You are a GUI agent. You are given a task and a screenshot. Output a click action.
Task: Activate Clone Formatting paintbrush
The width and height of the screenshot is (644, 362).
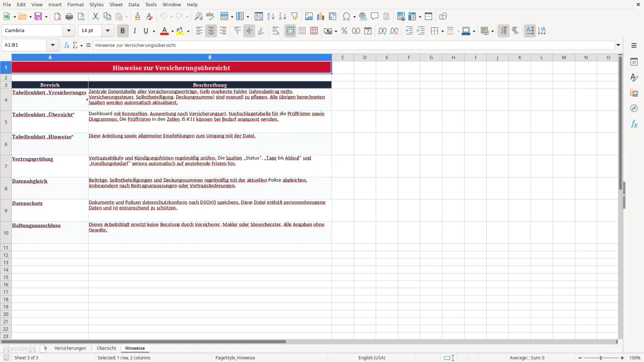[x=138, y=17]
